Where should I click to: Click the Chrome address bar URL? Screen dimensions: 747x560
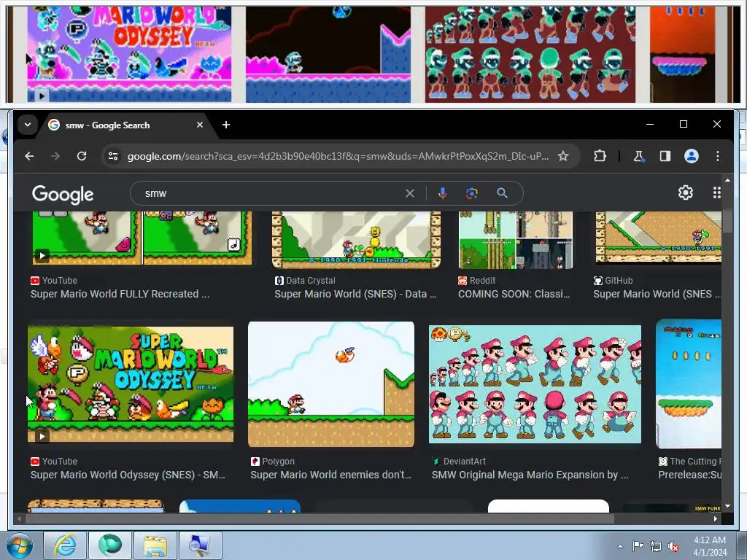[338, 156]
